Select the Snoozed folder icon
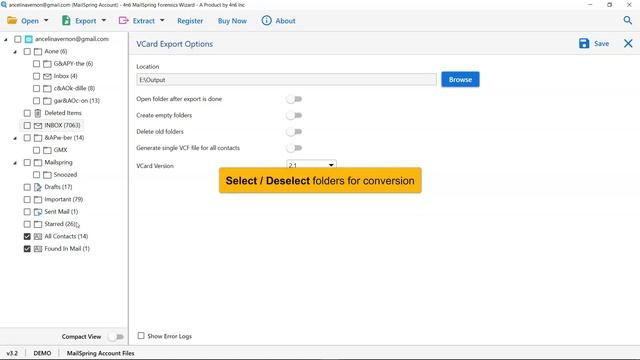This screenshot has height=360, width=640. pyautogui.click(x=47, y=175)
